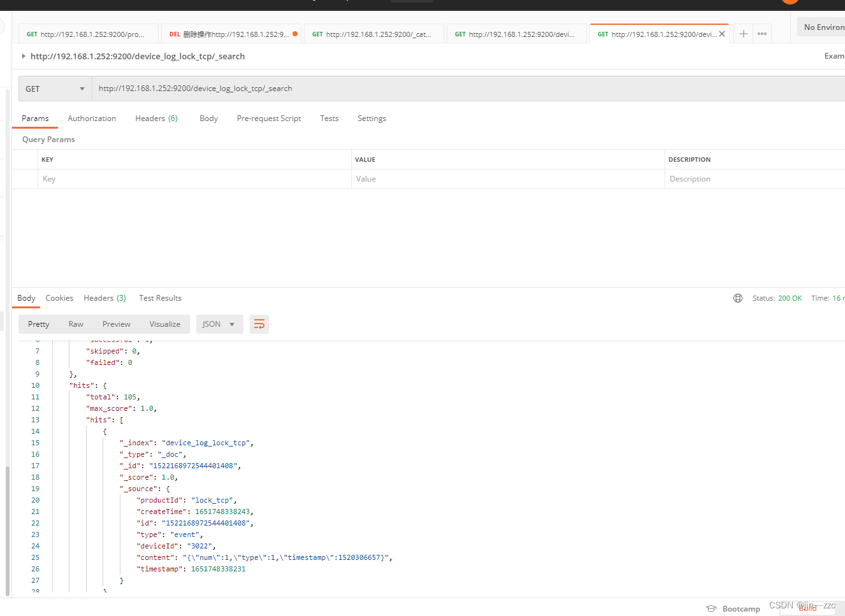Screen dimensions: 845x616
Task: Close the active request tab
Action: coord(722,34)
